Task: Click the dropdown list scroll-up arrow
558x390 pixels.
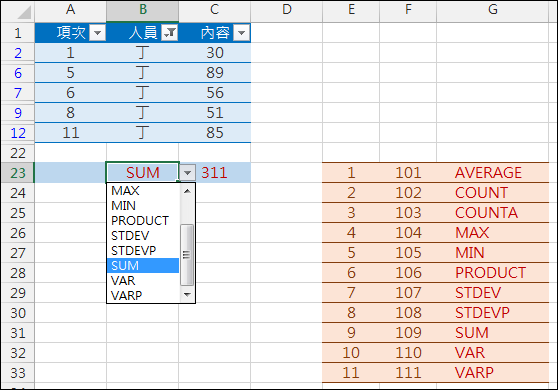Action: (x=187, y=191)
